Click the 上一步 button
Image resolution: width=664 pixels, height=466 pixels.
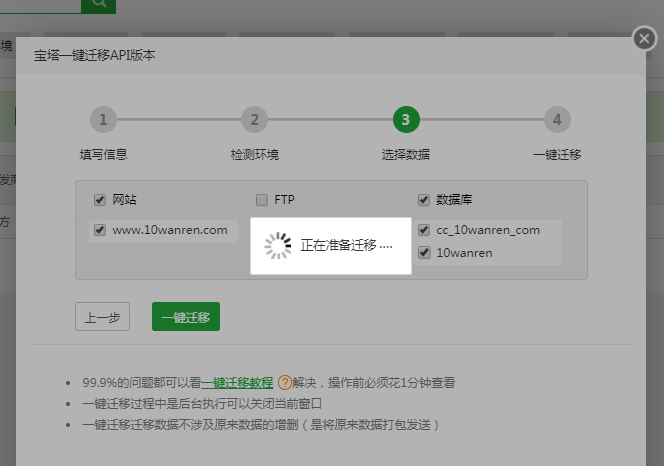(x=102, y=316)
